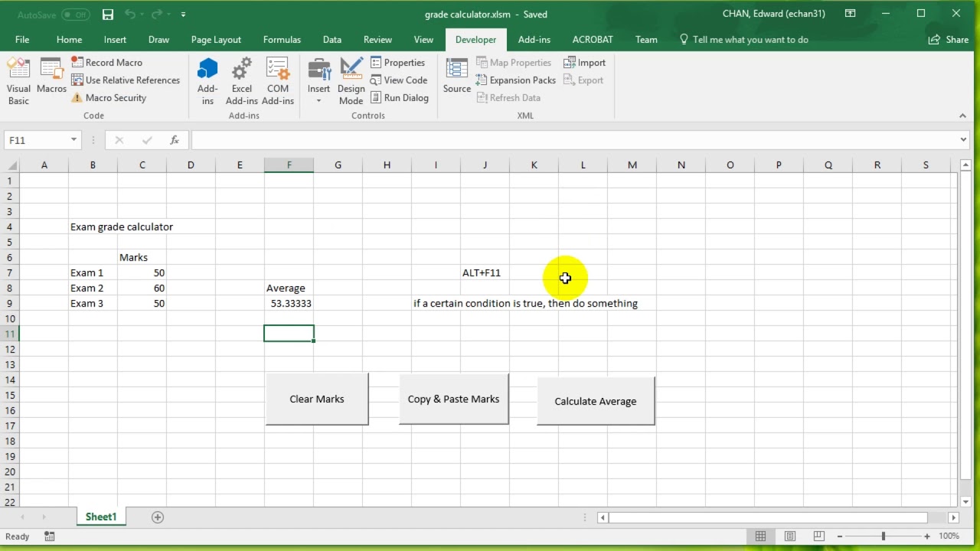This screenshot has width=980, height=551.
Task: Click the macro recording status icon
Action: point(50,536)
